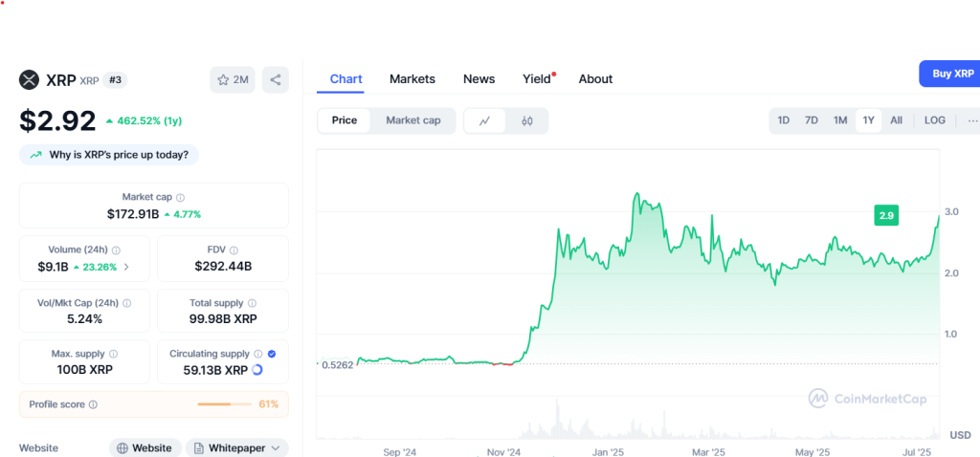This screenshot has width=980, height=457.
Task: Visit the XRP Website link
Action: point(145,448)
